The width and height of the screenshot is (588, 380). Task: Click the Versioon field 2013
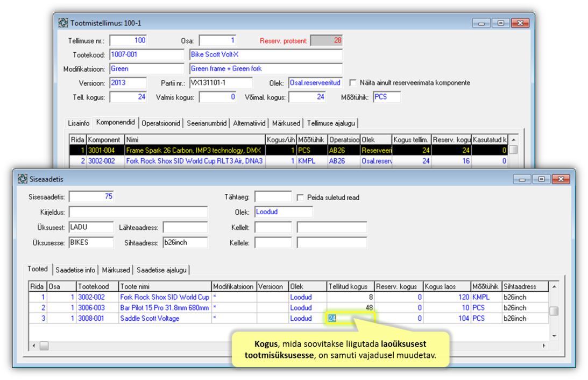[x=128, y=83]
